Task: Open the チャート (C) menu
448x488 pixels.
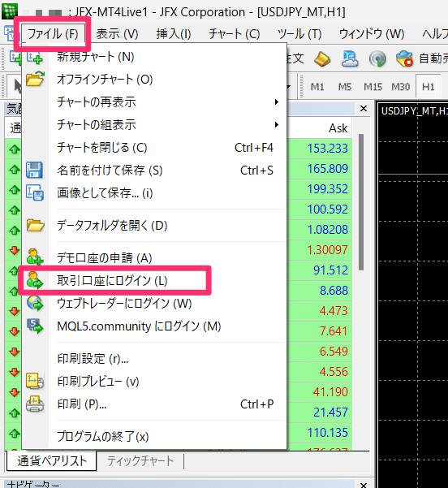Action: tap(235, 34)
